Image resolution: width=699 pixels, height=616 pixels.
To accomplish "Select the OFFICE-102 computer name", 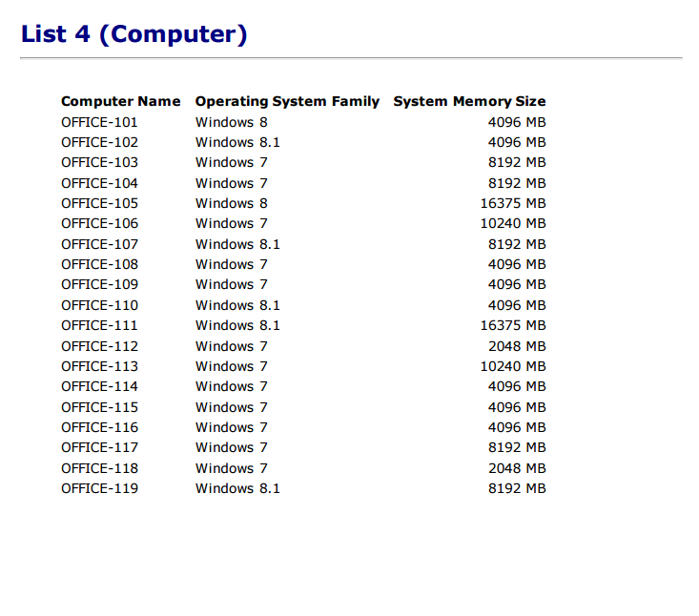I will click(x=99, y=142).
